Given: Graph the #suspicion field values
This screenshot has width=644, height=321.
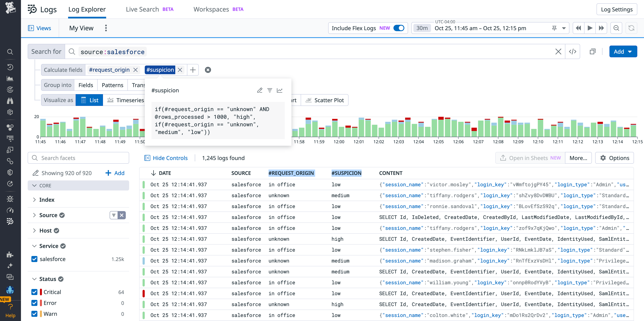Looking at the screenshot, I should [280, 90].
